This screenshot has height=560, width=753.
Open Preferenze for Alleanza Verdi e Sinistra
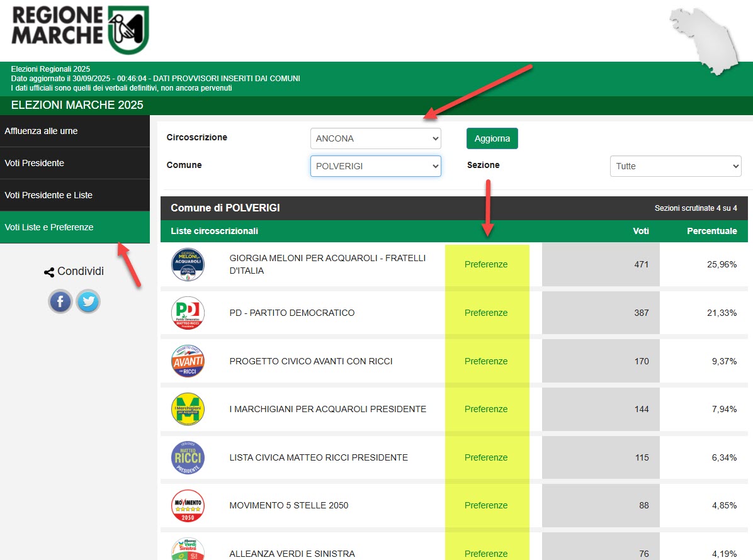(486, 554)
